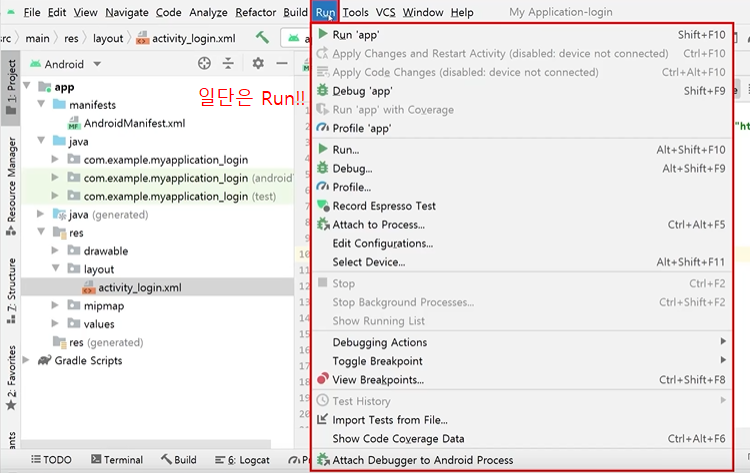Viewport: 750px width, 473px height.
Task: Click the main breadcrumb
Action: pos(37,38)
